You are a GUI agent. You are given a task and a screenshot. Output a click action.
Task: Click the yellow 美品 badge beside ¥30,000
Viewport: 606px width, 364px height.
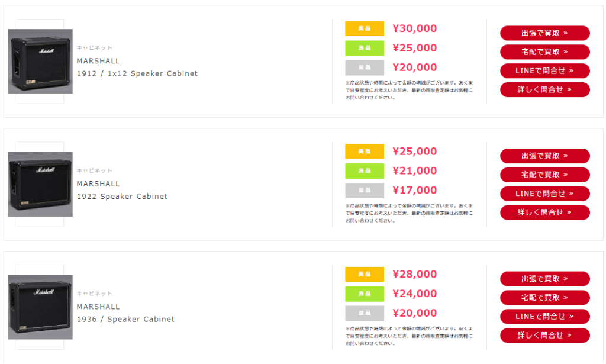365,28
